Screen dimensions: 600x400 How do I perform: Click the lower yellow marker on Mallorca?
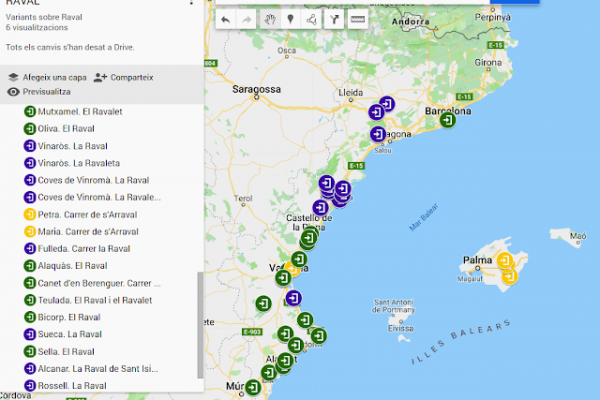click(510, 276)
